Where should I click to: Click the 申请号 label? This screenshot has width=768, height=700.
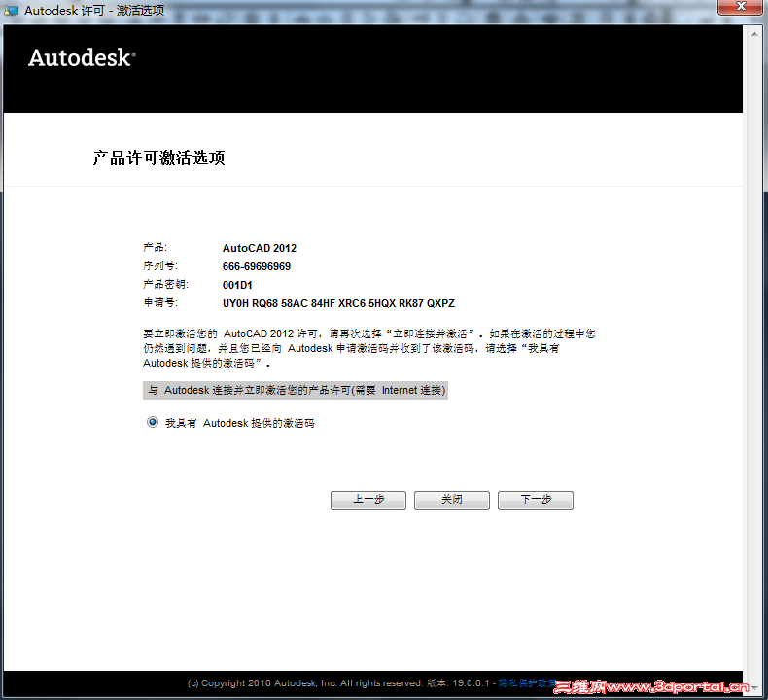160,302
